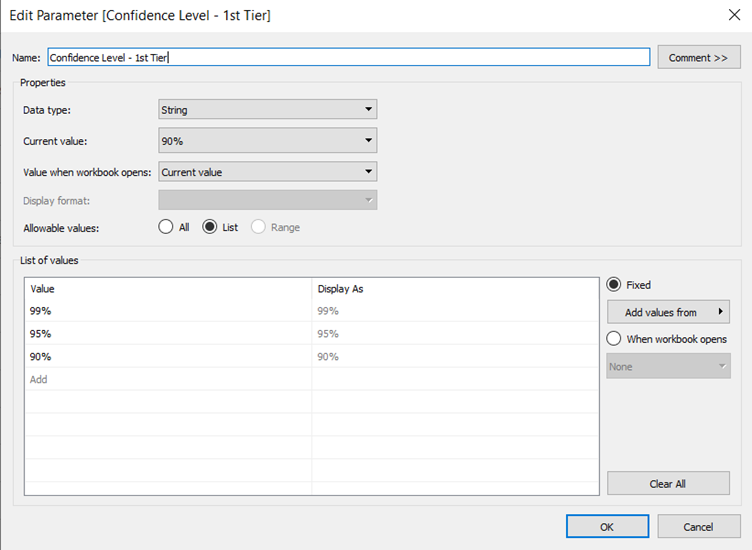
Task: Expand Value when workbook opens dropdown
Action: [x=267, y=172]
